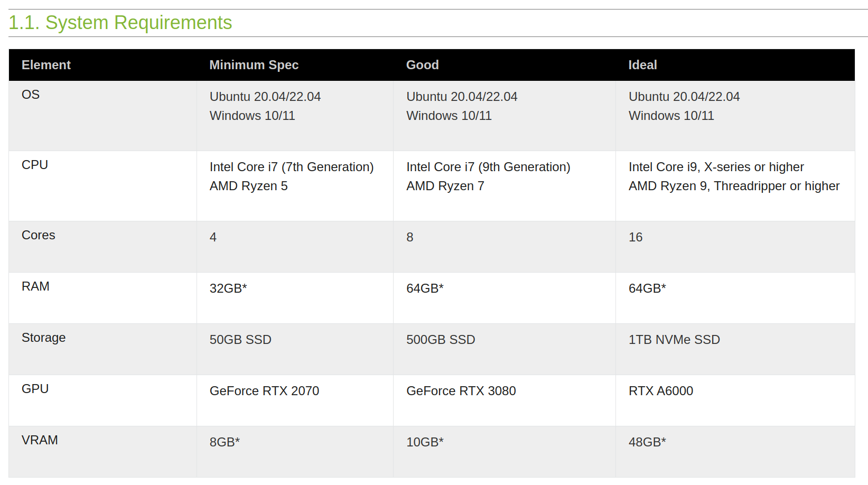Click the "AMD Ryzen 7" text
Image resolution: width=868 pixels, height=485 pixels.
(445, 186)
